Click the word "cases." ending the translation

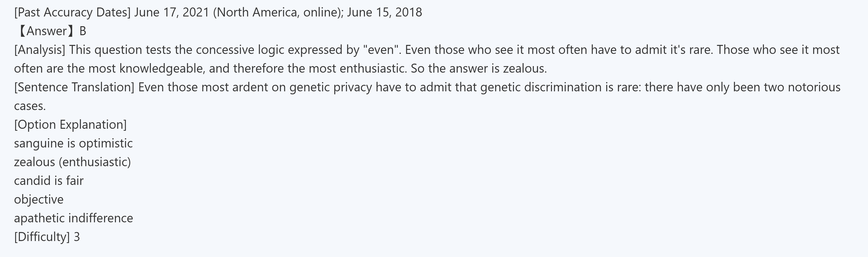click(30, 106)
